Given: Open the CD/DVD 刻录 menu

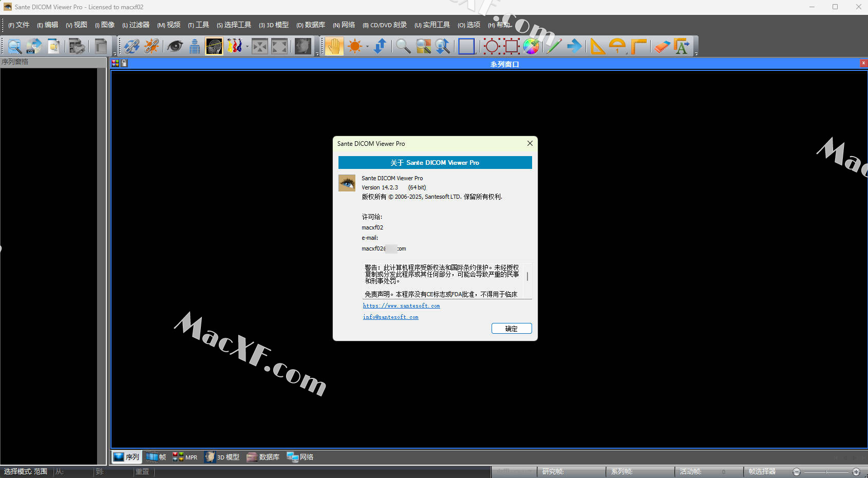Looking at the screenshot, I should [385, 25].
